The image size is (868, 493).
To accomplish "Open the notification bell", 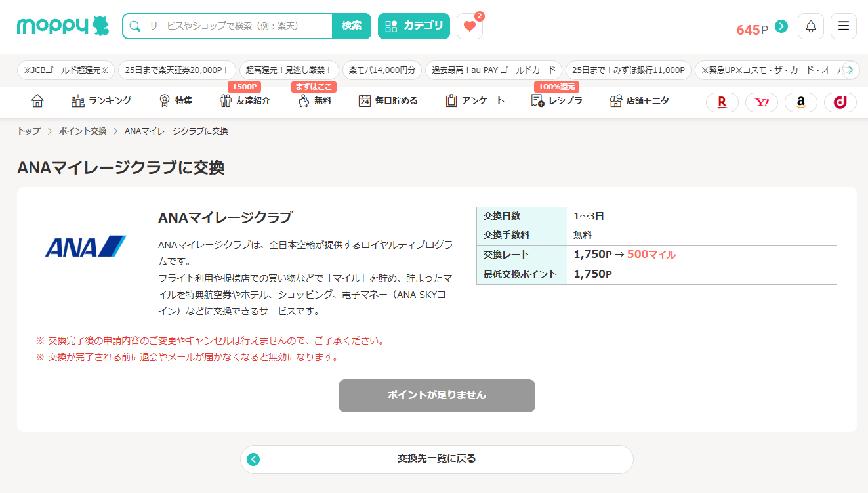I will coord(811,26).
